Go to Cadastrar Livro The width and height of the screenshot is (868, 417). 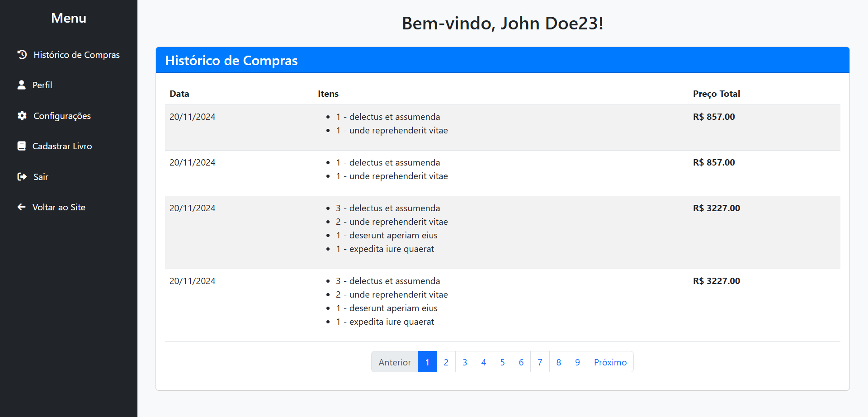62,146
